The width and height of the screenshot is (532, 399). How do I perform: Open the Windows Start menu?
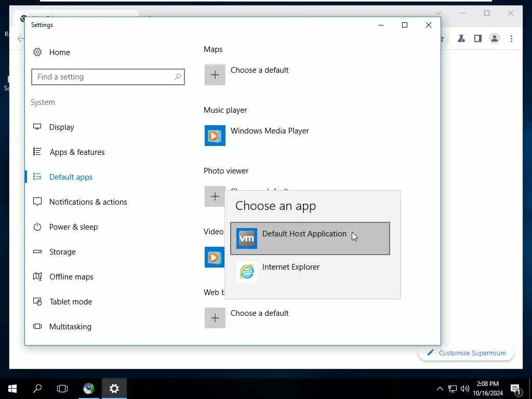12,389
